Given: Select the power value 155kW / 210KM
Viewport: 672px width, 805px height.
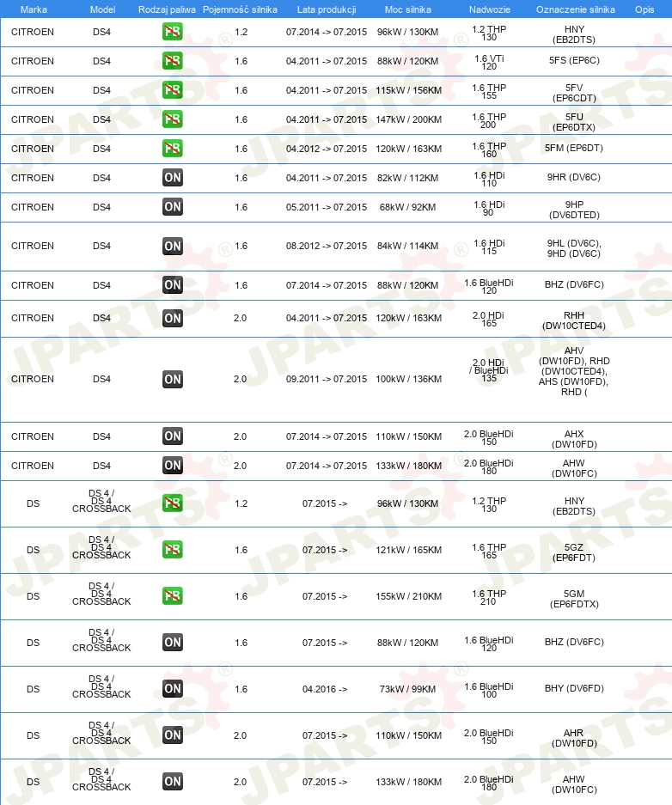Looking at the screenshot, I should coord(409,596).
